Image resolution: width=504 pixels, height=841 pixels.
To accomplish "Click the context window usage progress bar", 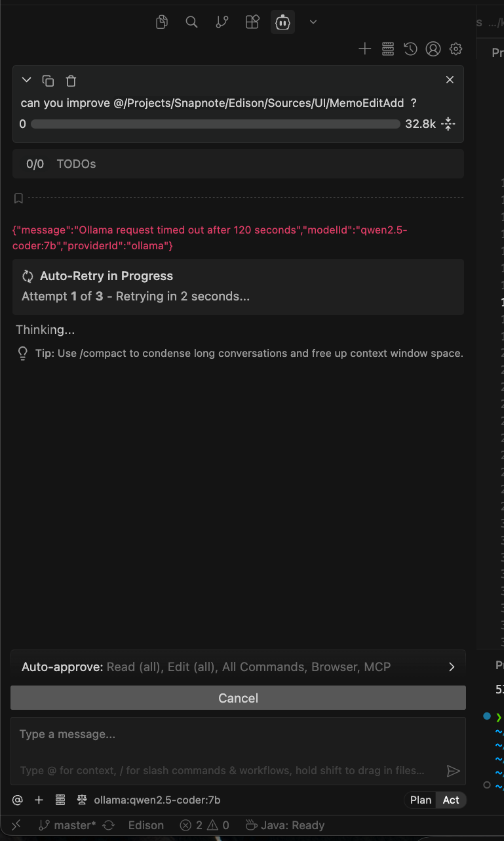I will pos(215,124).
